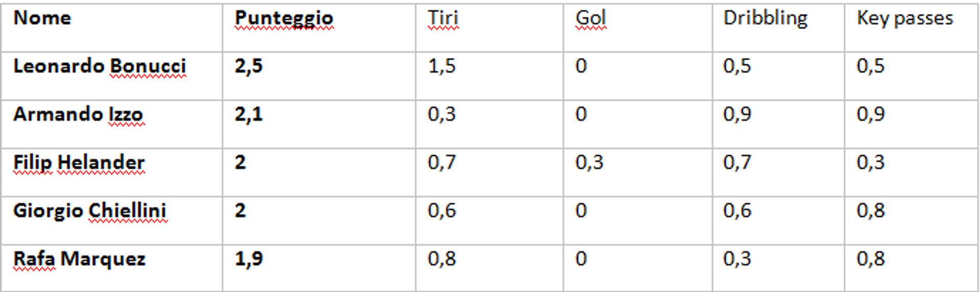Click Chiellini's 0,8 Key passes cell

pos(911,221)
